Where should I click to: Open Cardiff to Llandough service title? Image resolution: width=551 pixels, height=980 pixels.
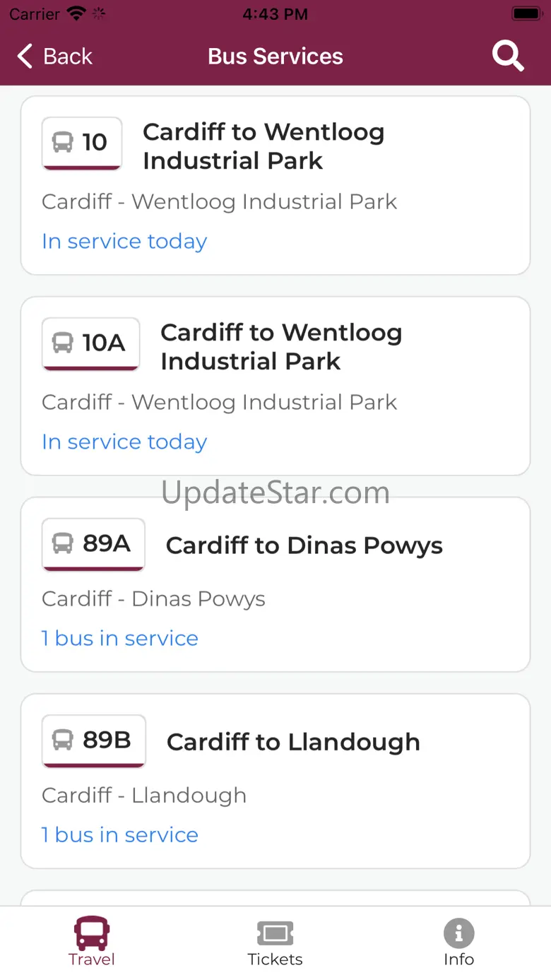(293, 742)
